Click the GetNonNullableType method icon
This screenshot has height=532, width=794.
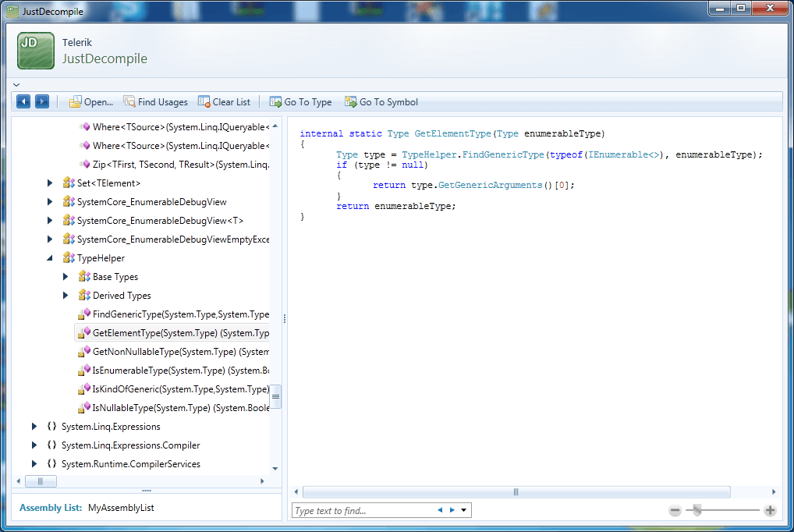click(84, 352)
